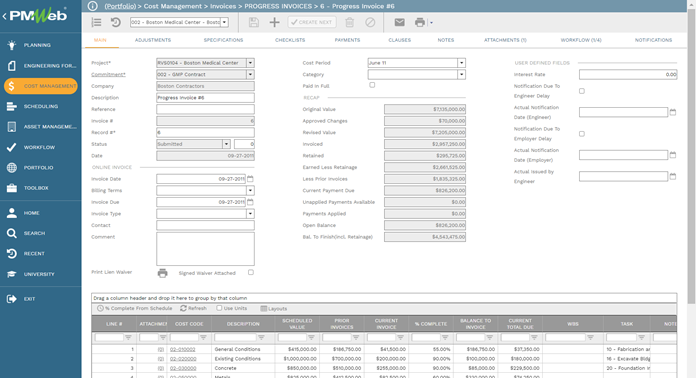The height and width of the screenshot is (378, 696).
Task: Toggle the Signed Waiver Attached checkbox
Action: 251,272
